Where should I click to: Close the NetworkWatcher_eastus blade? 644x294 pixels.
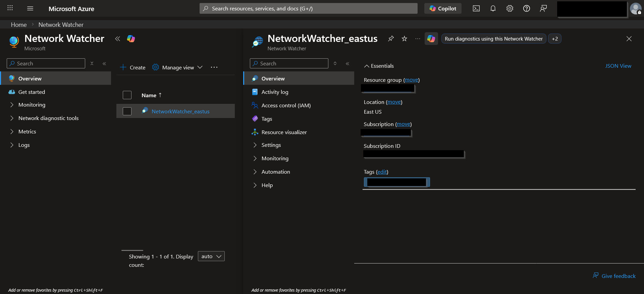[x=629, y=39]
